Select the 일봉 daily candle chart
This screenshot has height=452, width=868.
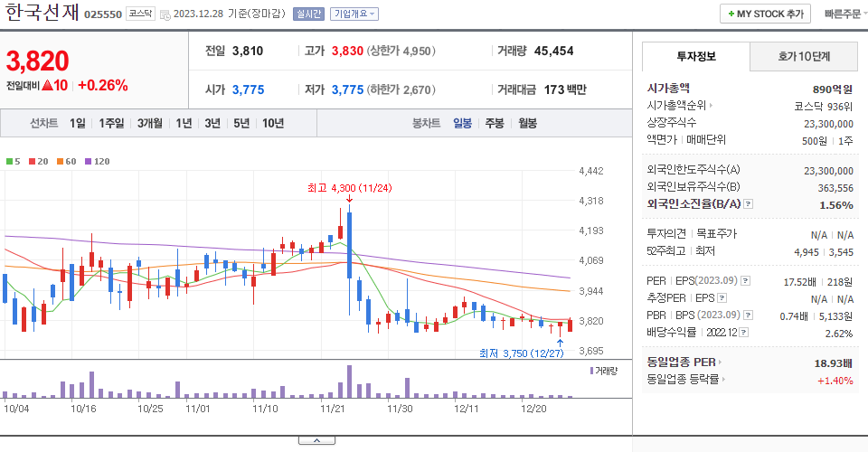click(462, 123)
